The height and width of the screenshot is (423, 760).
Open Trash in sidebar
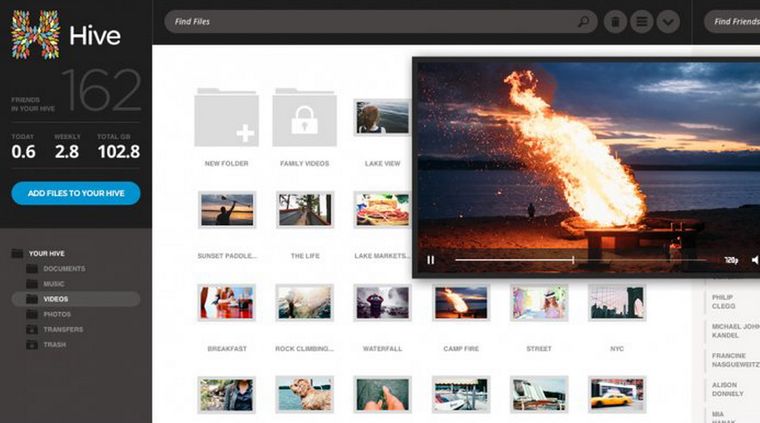(54, 345)
